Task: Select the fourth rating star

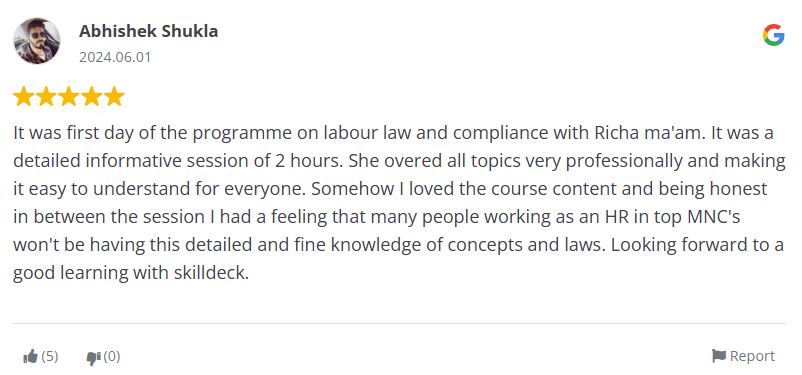Action: [91, 96]
